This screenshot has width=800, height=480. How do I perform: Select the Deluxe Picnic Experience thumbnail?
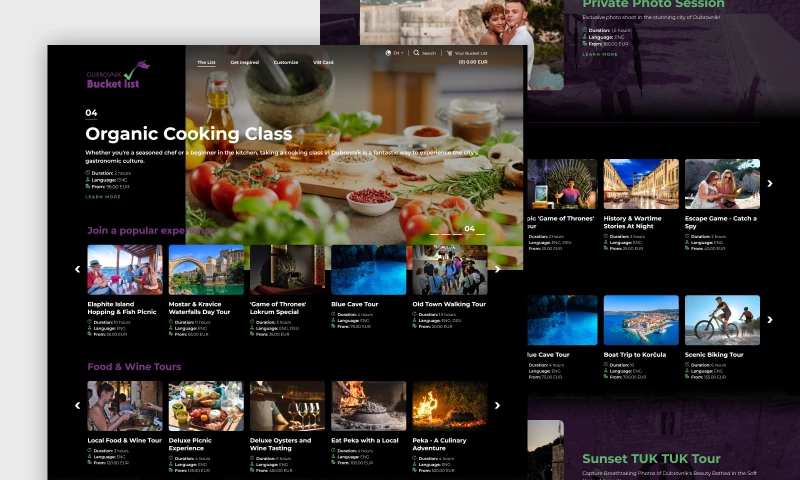pyautogui.click(x=205, y=406)
